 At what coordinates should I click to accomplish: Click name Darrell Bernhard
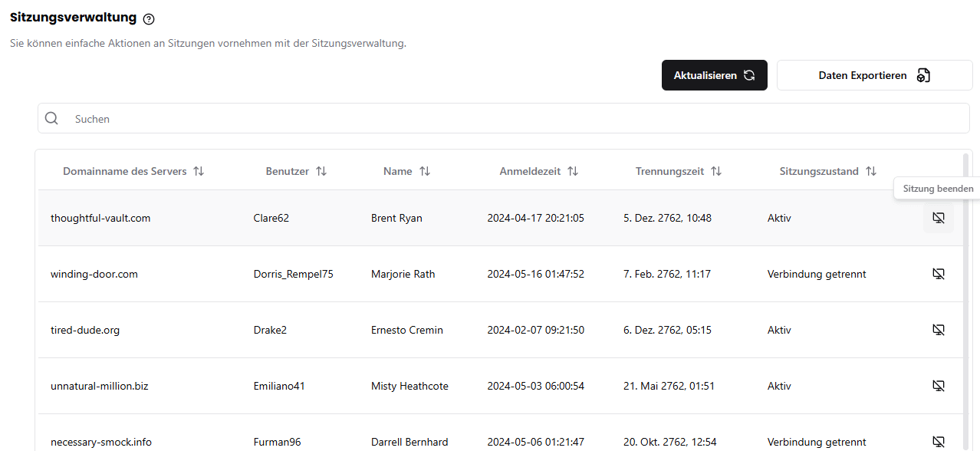coord(409,442)
